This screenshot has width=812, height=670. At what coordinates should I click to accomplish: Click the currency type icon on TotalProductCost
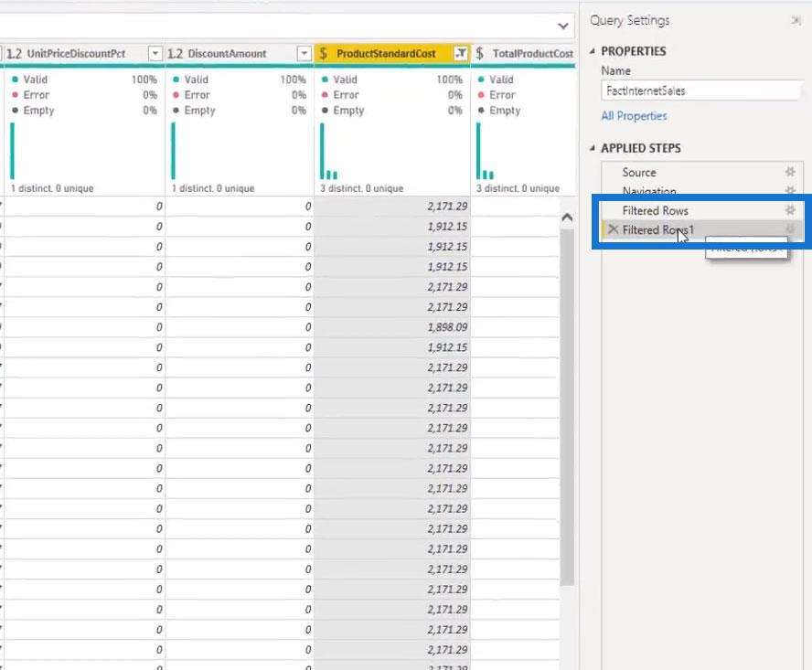pyautogui.click(x=480, y=54)
